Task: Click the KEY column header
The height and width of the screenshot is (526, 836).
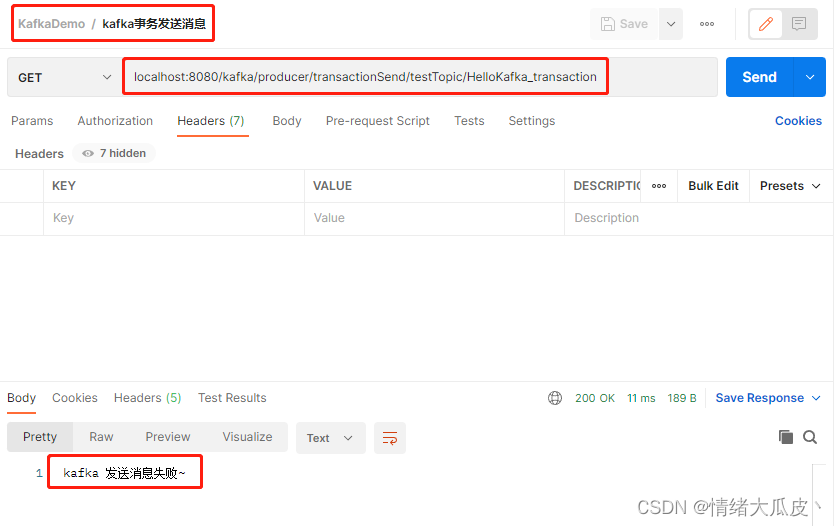Action: tap(64, 186)
